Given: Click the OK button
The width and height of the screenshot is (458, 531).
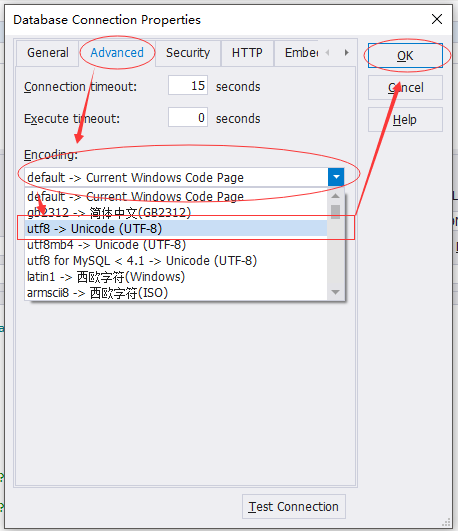Looking at the screenshot, I should [x=405, y=56].
